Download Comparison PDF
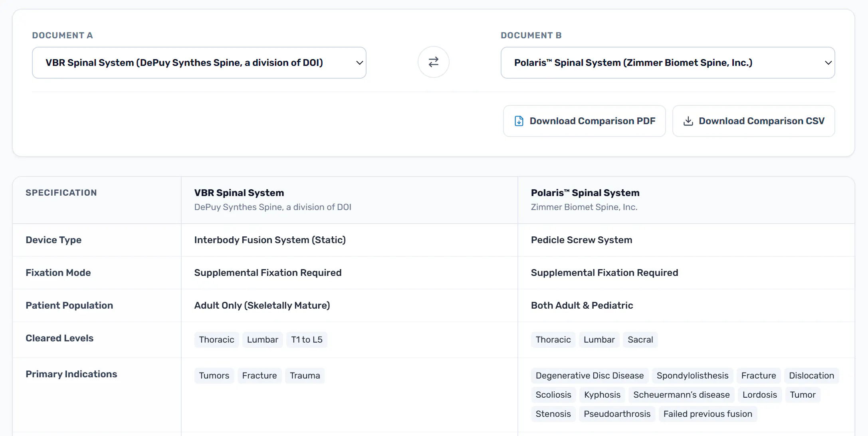This screenshot has height=436, width=868. coord(584,121)
